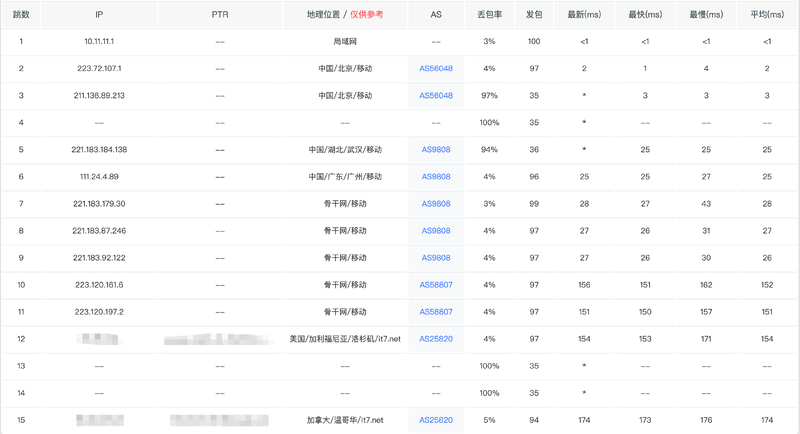This screenshot has height=434, width=800.
Task: Select IP address 221.183.92.122
Action: [x=99, y=258]
